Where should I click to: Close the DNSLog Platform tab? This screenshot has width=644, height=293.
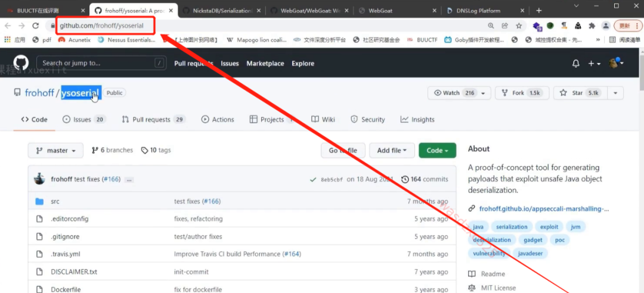pos(522,11)
